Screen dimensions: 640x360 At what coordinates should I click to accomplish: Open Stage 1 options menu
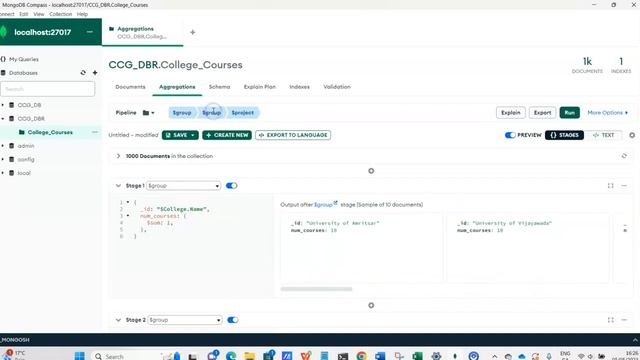[x=624, y=186]
